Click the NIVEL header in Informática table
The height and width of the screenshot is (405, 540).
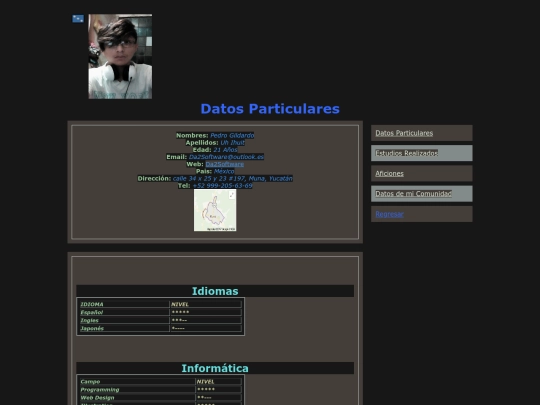[206, 382]
